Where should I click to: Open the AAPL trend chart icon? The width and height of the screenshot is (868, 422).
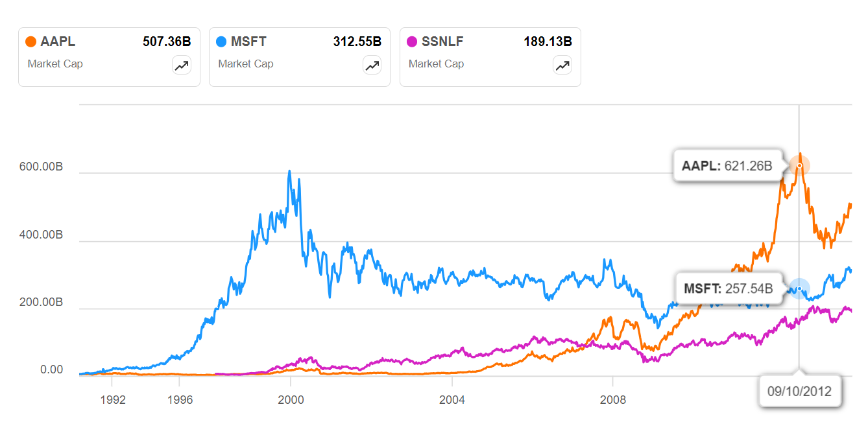tap(181, 65)
